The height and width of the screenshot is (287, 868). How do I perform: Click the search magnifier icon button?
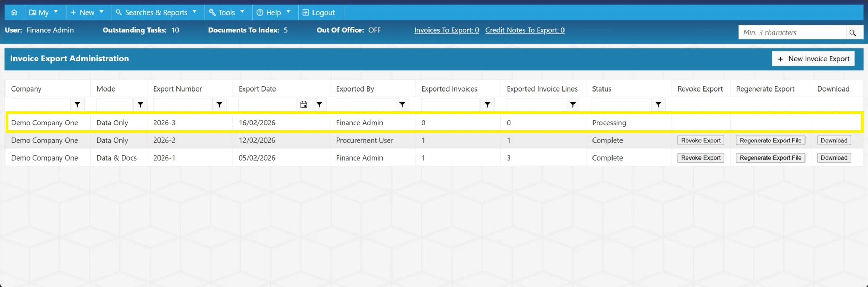coord(853,32)
